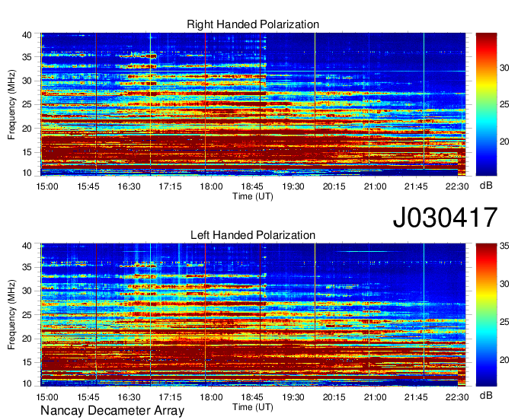Click the Frequency (MHz) axis label of the top plot

(11, 104)
